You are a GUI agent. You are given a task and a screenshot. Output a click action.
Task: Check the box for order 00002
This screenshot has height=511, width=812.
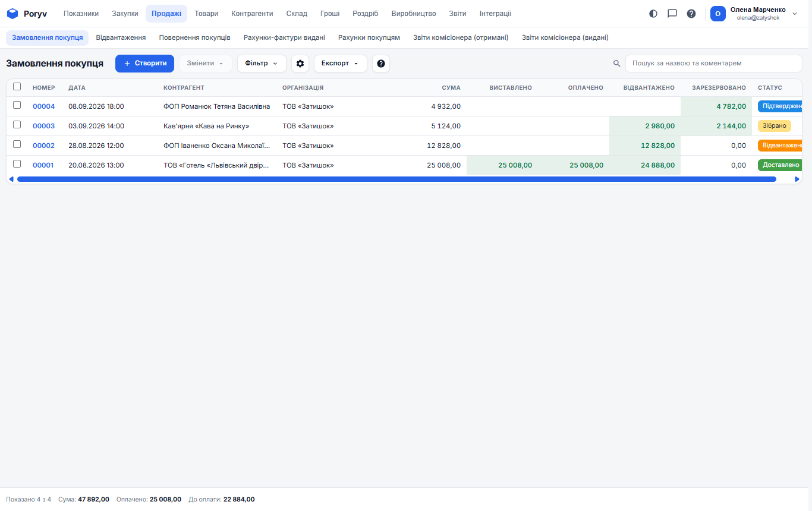point(17,144)
